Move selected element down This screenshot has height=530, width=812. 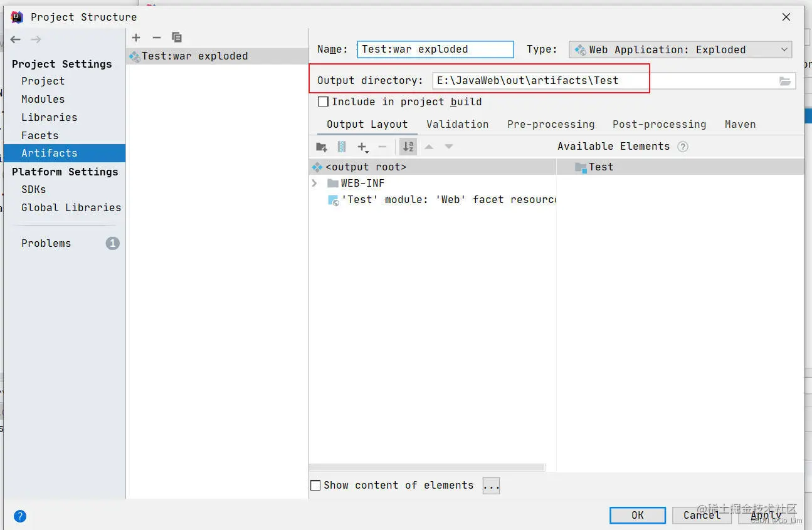[x=449, y=147]
